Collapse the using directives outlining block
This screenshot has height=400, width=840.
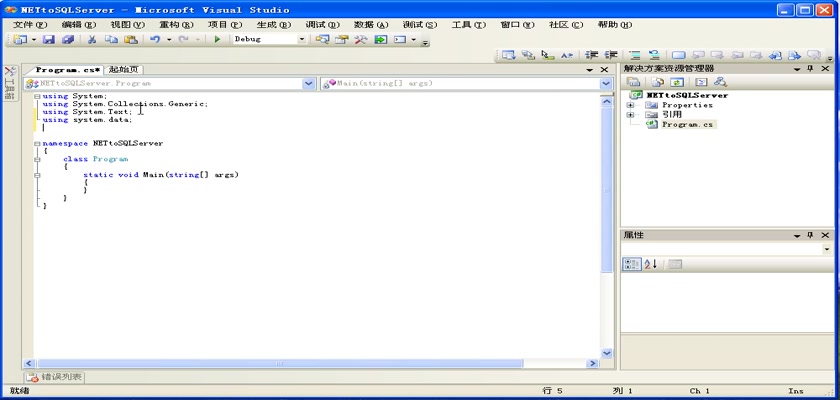(37, 96)
